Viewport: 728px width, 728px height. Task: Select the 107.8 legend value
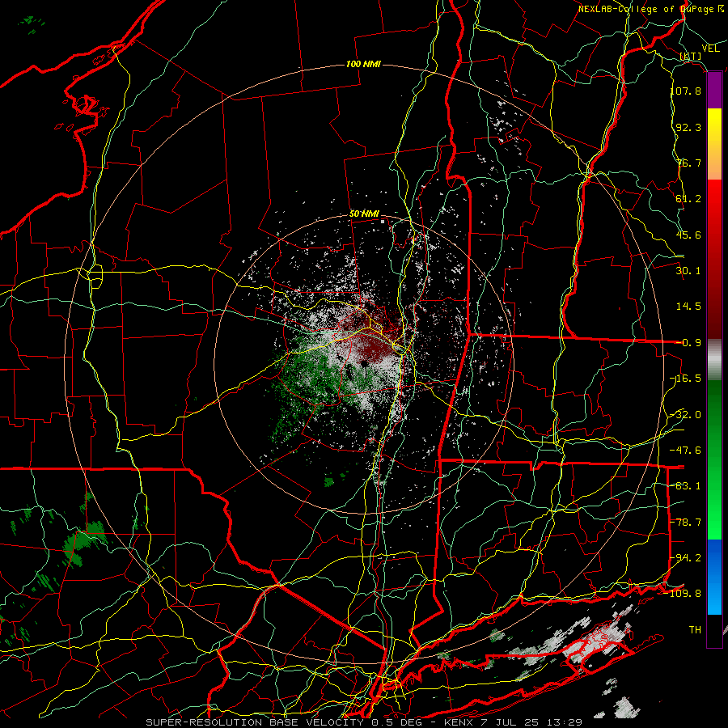[x=686, y=91]
